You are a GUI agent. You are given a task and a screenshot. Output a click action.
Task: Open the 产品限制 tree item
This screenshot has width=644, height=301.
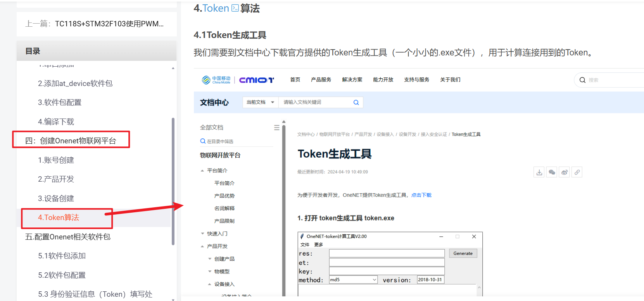pos(224,221)
